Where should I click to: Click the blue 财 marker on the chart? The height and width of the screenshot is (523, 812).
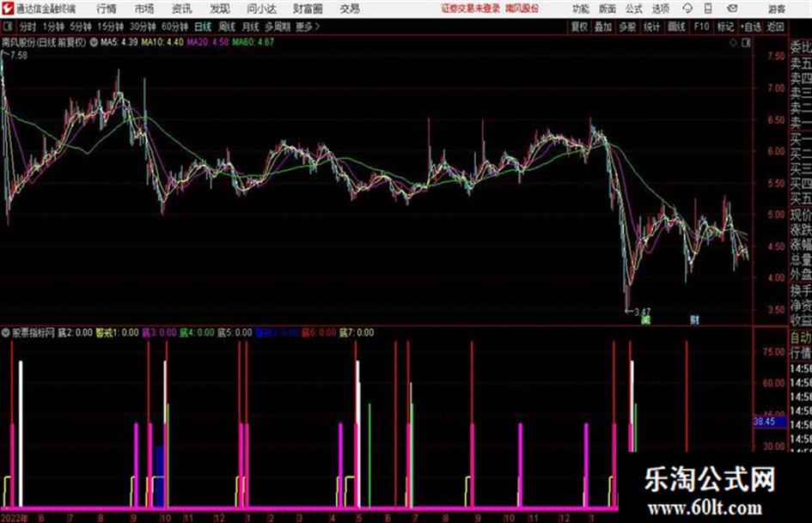click(x=694, y=319)
